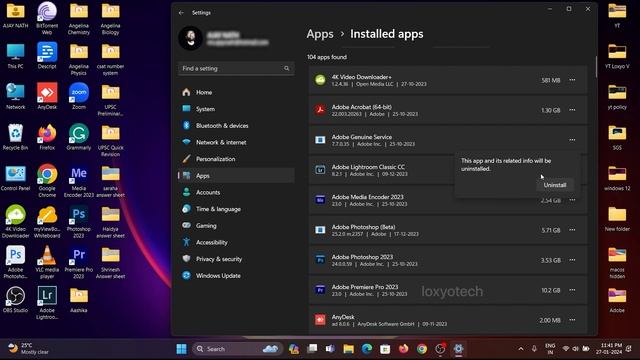The image size is (640, 360).
Task: Open Accounts settings
Action: (x=236, y=192)
